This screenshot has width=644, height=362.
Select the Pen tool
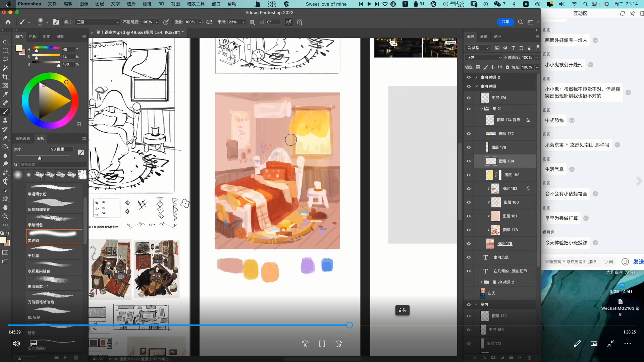click(x=5, y=173)
